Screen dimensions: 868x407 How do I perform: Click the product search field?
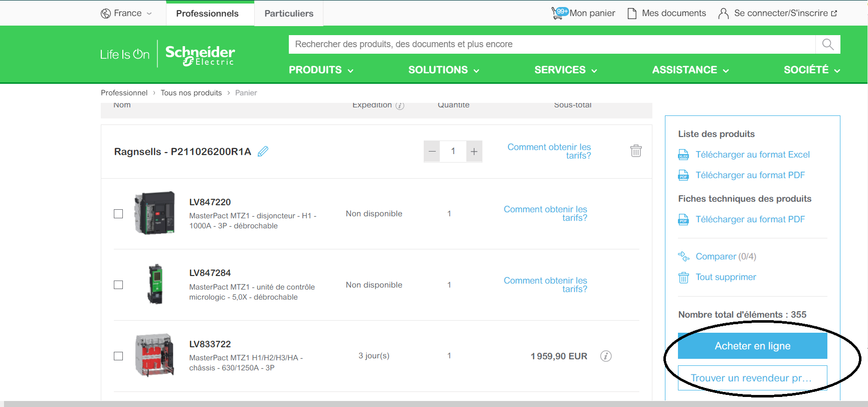(x=552, y=44)
